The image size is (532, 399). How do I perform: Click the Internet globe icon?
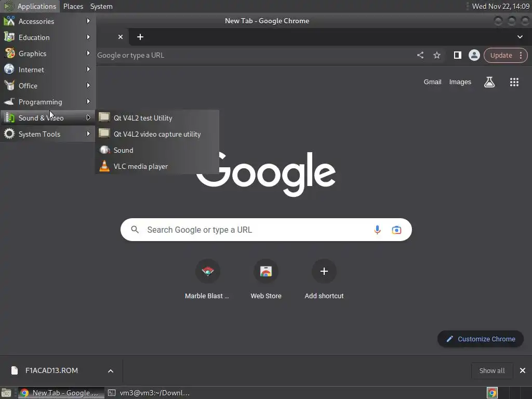[9, 69]
